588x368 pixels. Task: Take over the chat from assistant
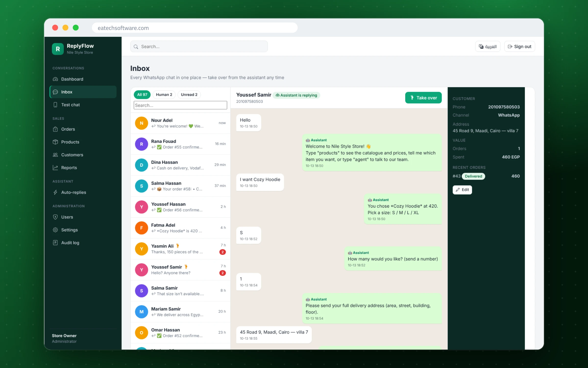[423, 98]
